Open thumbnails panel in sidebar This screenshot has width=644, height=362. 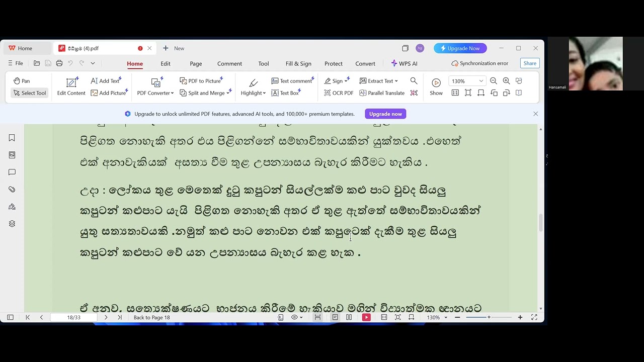(x=12, y=155)
